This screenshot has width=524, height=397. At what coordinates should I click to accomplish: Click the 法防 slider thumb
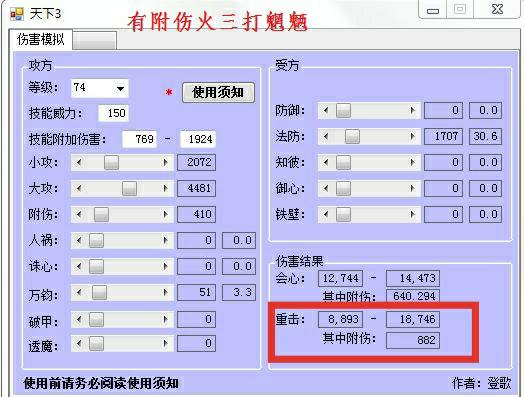tap(352, 136)
